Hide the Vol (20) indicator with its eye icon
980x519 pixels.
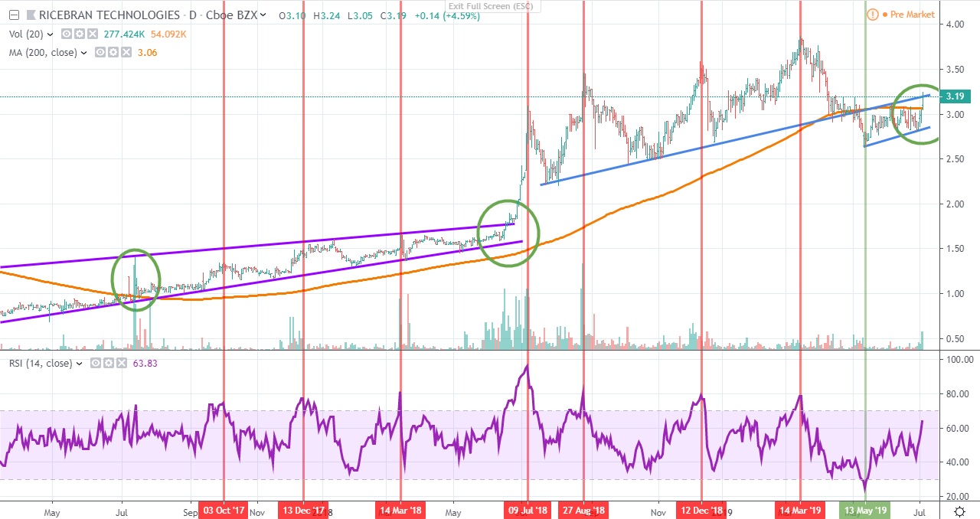pyautogui.click(x=66, y=34)
